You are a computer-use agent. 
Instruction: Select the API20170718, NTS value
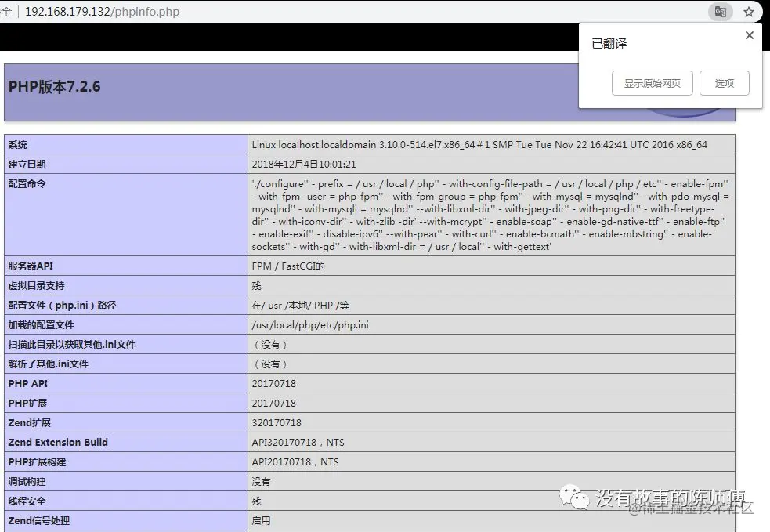pos(295,461)
